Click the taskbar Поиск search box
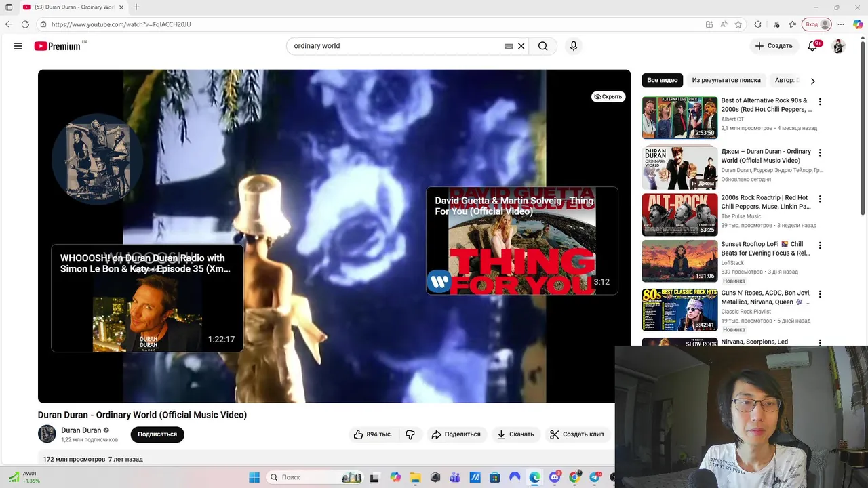This screenshot has height=488, width=868. tap(315, 477)
